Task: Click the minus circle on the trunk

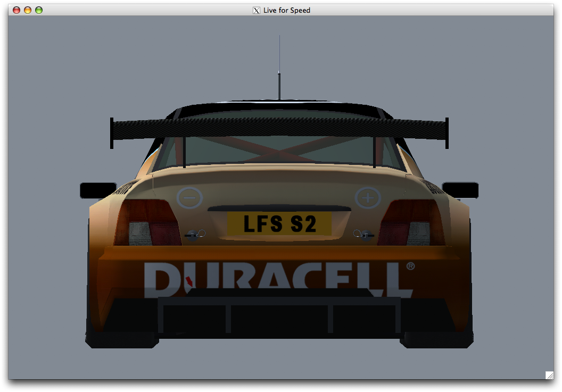Action: (x=189, y=198)
